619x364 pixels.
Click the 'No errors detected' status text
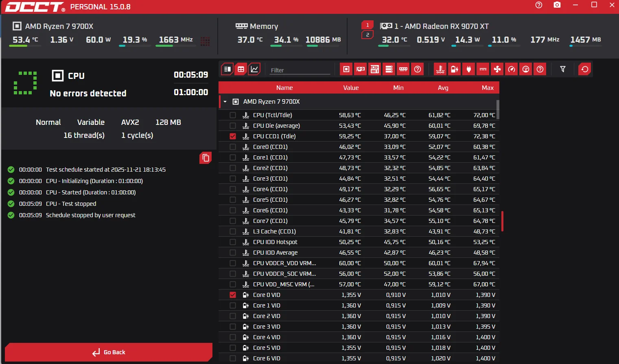click(88, 94)
